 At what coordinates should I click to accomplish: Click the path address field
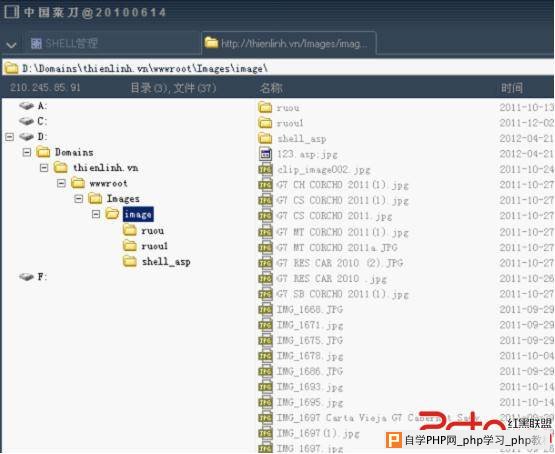coord(278,68)
